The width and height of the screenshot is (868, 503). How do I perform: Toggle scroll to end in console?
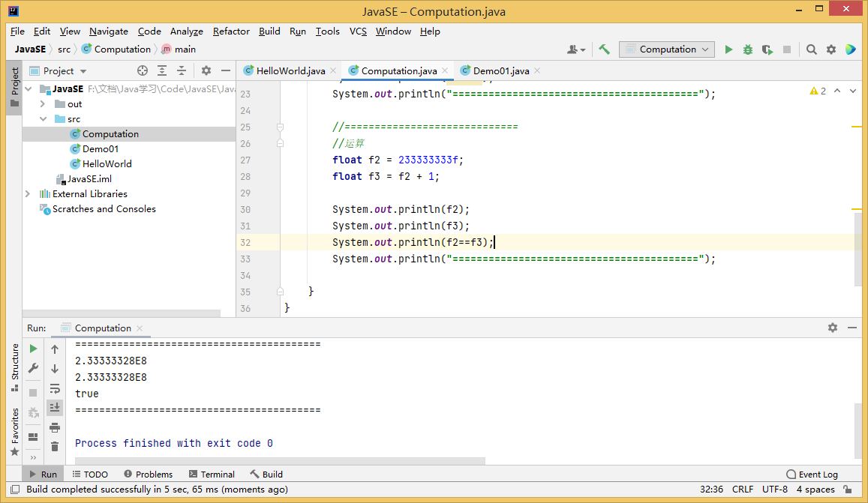pyautogui.click(x=55, y=408)
